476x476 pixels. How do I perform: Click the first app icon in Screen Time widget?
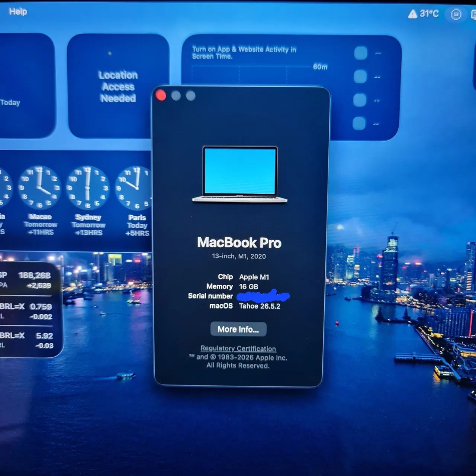point(360,53)
